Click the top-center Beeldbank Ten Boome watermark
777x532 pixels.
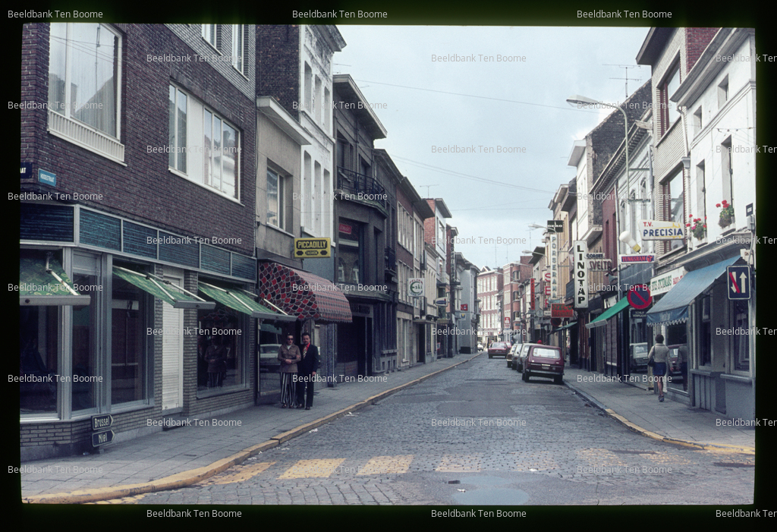339,14
